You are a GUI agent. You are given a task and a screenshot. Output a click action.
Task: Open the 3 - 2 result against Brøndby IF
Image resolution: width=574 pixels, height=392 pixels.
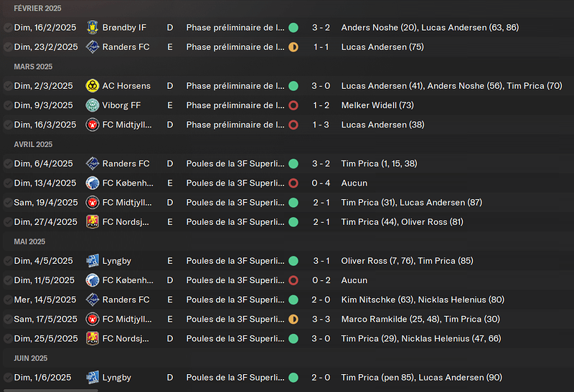[x=321, y=27]
